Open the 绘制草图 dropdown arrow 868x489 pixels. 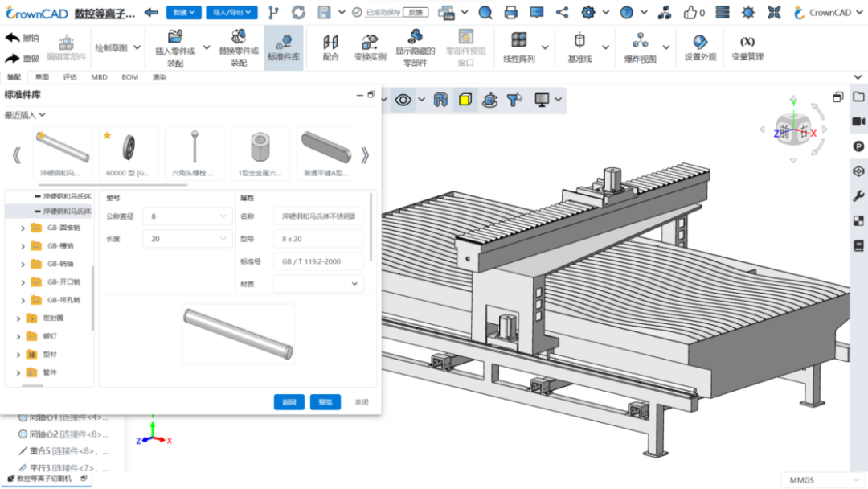(137, 48)
